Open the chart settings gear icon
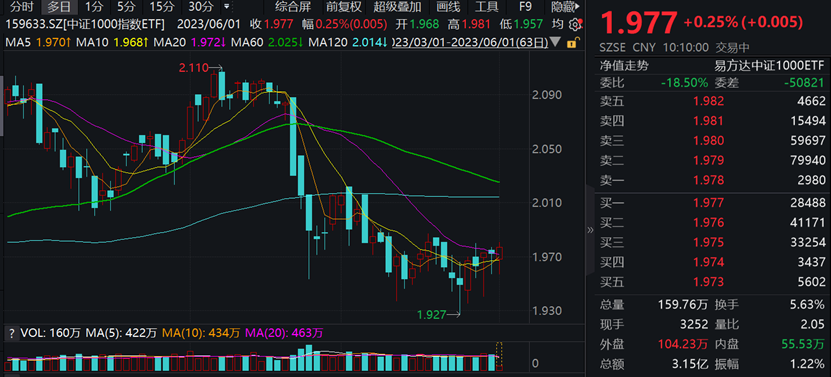 click(x=574, y=25)
